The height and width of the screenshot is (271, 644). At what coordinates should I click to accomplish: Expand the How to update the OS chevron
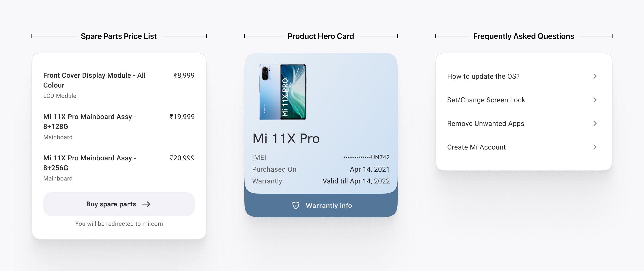click(595, 76)
